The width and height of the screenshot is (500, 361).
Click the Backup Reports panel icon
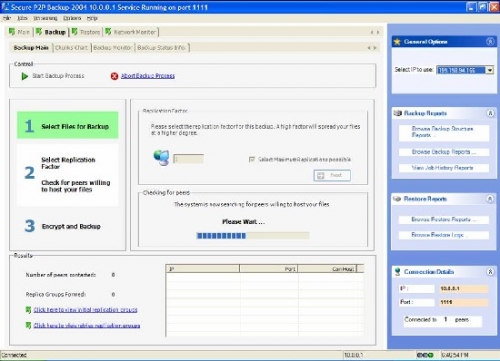[x=397, y=113]
